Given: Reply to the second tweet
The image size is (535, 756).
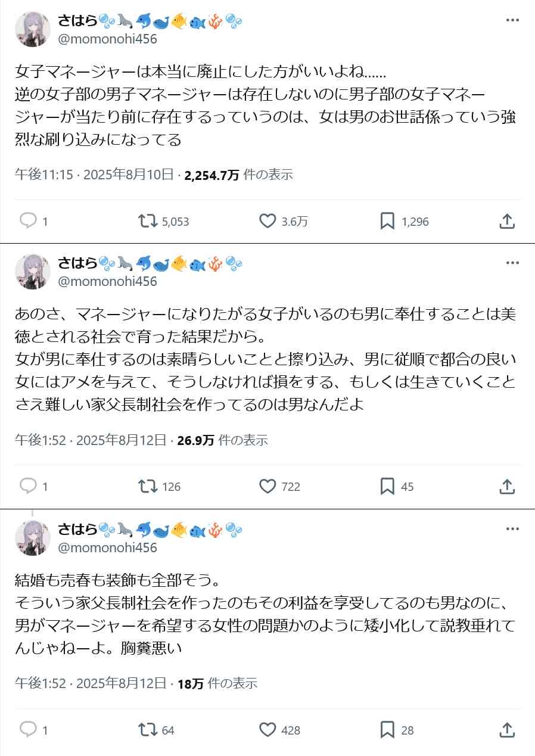Looking at the screenshot, I should (x=29, y=486).
